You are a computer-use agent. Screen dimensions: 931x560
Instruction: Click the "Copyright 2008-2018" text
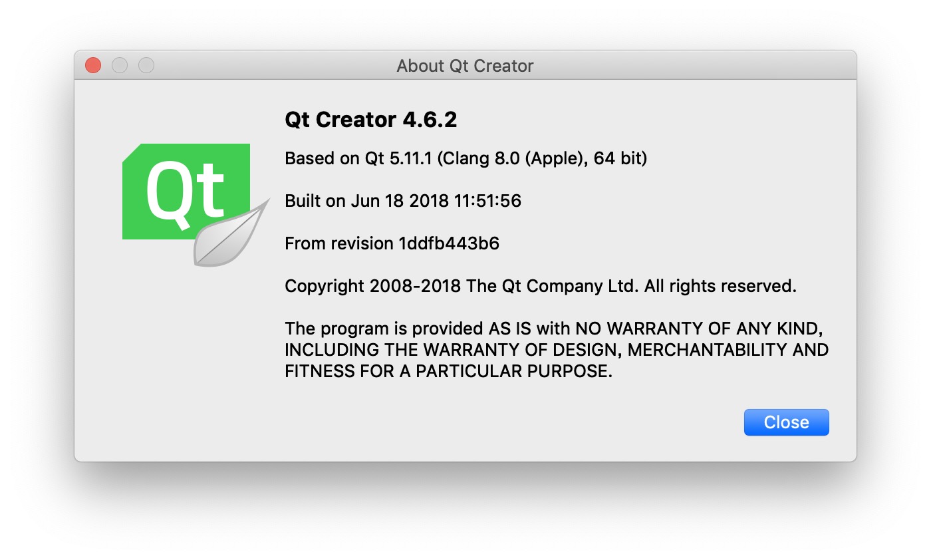coord(372,287)
